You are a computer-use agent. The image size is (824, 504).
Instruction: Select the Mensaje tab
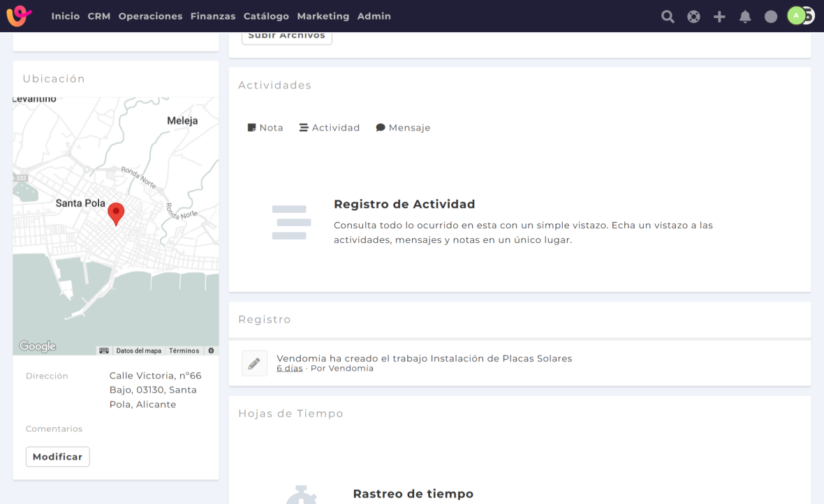[403, 128]
